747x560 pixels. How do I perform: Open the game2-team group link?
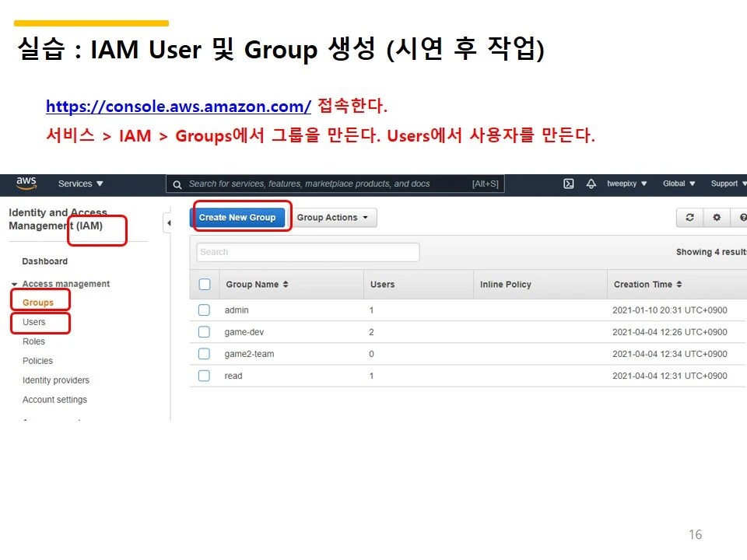pyautogui.click(x=249, y=354)
